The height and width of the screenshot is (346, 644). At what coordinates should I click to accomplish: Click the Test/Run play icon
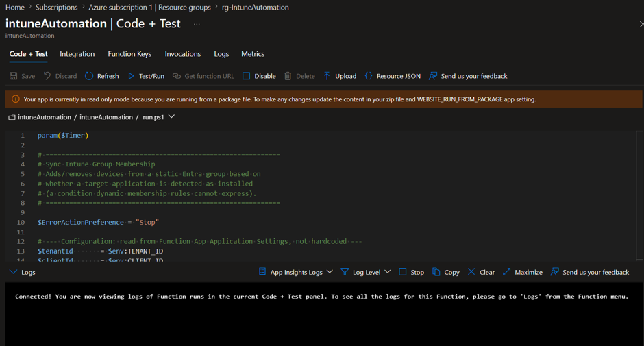131,76
